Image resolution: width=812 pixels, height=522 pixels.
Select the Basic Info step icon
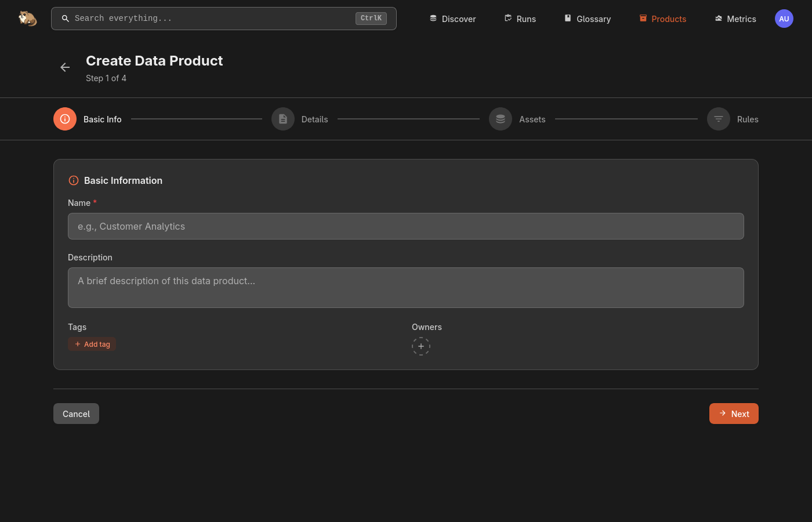coord(65,119)
